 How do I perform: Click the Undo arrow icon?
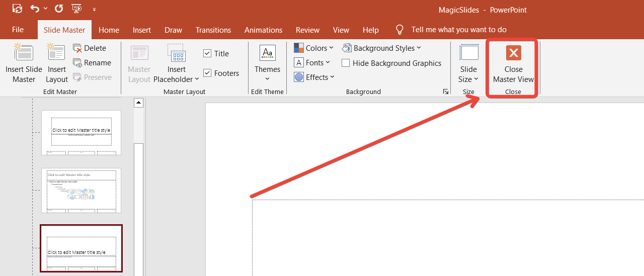[34, 9]
